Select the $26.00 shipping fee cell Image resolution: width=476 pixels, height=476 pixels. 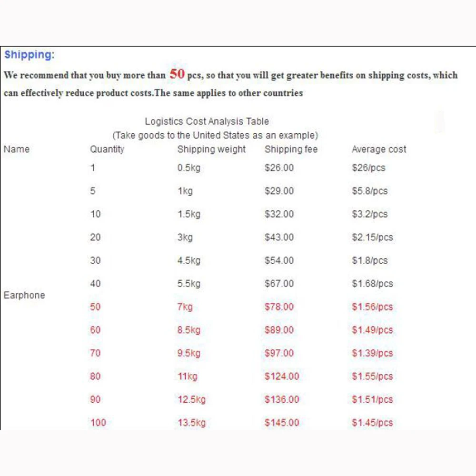pyautogui.click(x=279, y=168)
